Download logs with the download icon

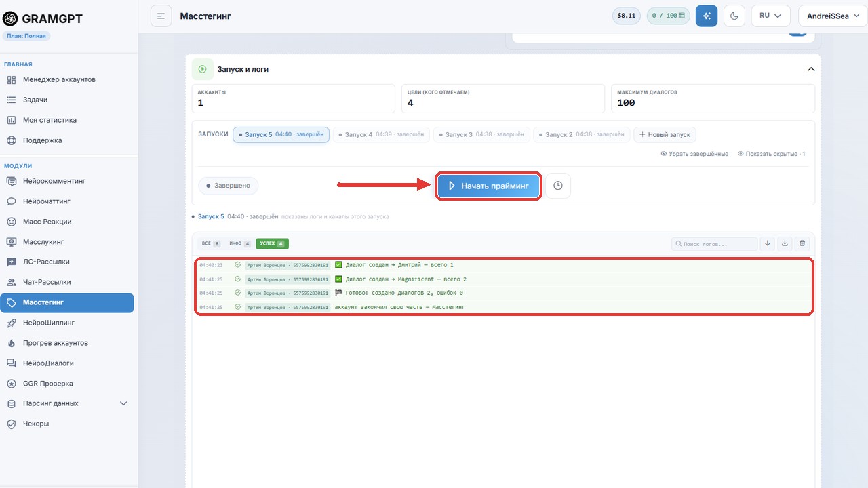tap(785, 243)
